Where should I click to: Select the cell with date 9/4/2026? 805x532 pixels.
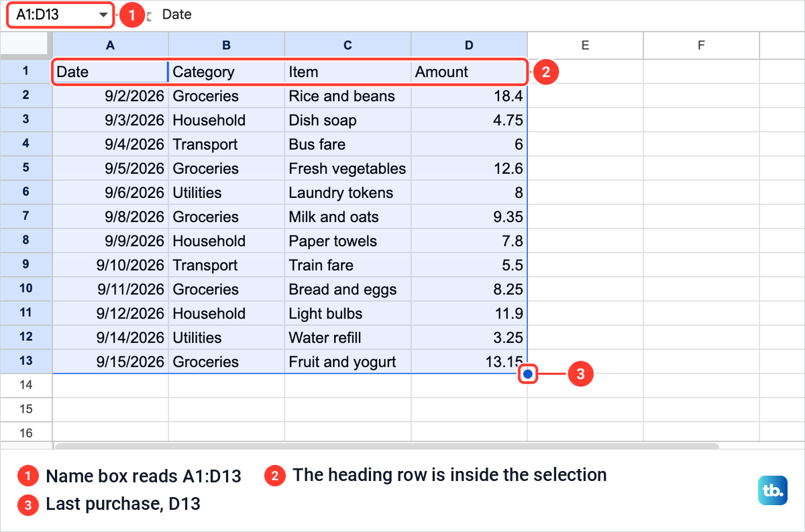111,144
